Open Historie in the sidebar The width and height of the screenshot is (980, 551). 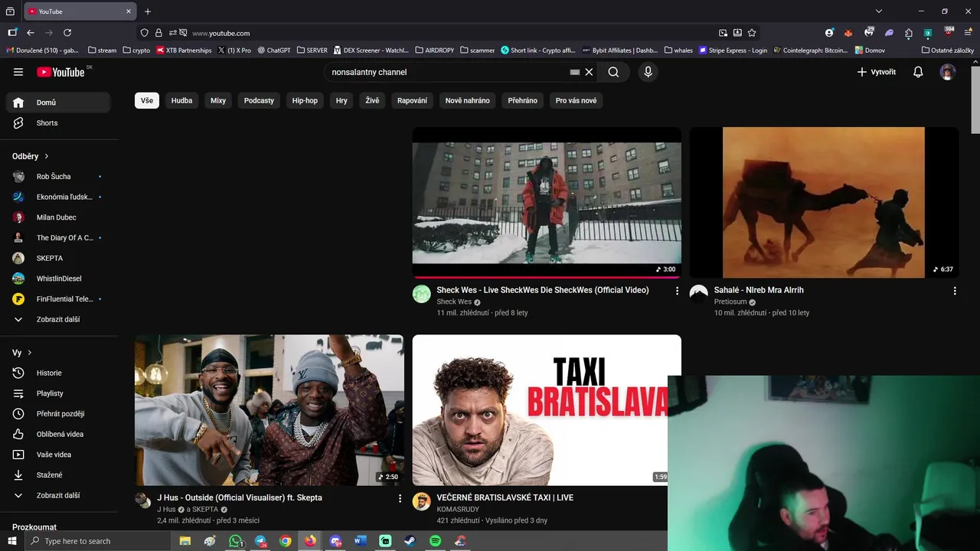(x=59, y=373)
